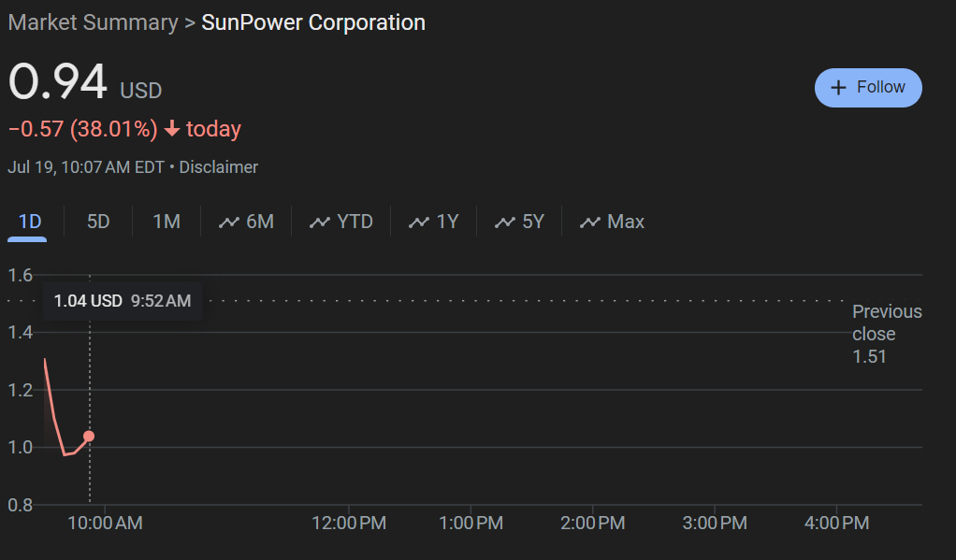Click the trend line icon beside 6M

(228, 223)
